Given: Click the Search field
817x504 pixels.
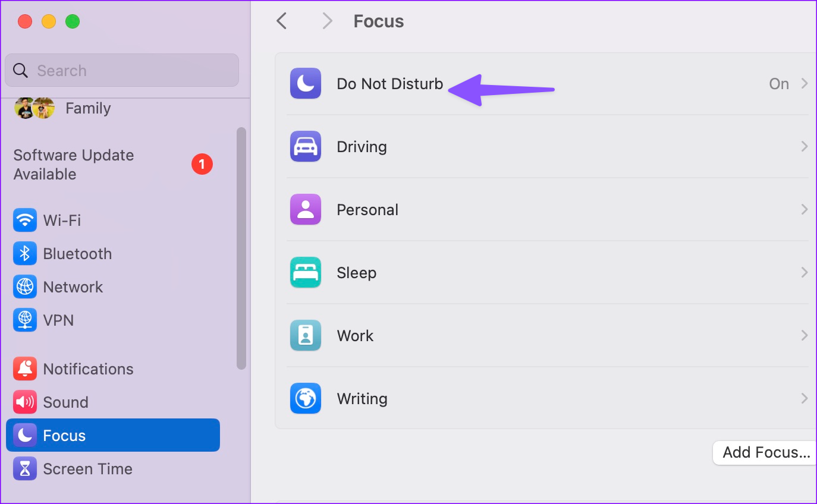Looking at the screenshot, I should pyautogui.click(x=122, y=71).
